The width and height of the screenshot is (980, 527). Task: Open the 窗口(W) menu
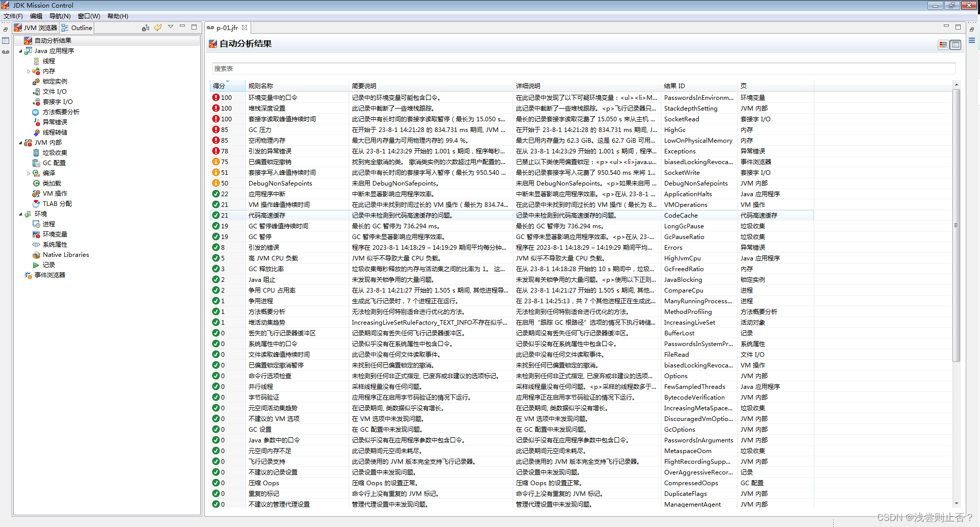click(x=88, y=16)
